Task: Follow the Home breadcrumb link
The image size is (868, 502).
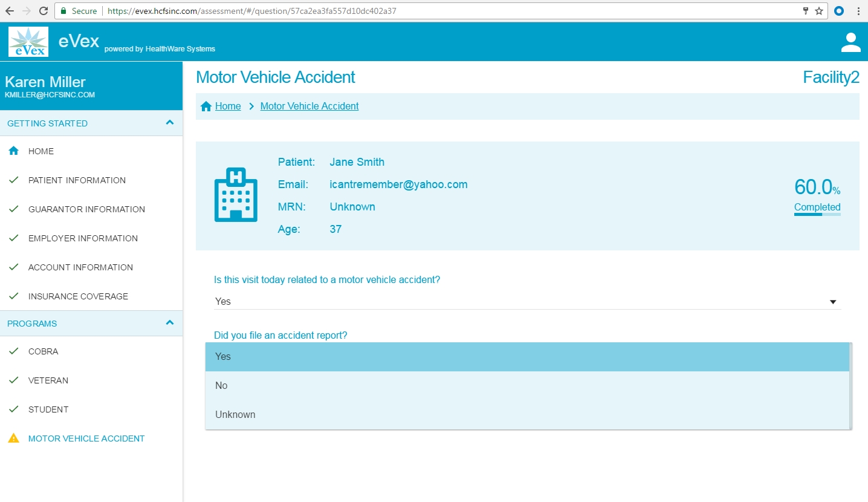Action: click(228, 106)
